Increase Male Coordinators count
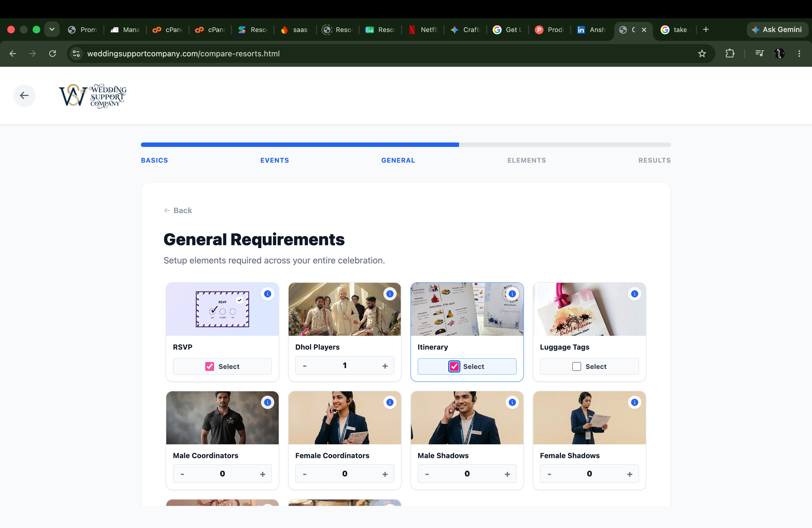Viewport: 812px width, 528px height. tap(263, 474)
